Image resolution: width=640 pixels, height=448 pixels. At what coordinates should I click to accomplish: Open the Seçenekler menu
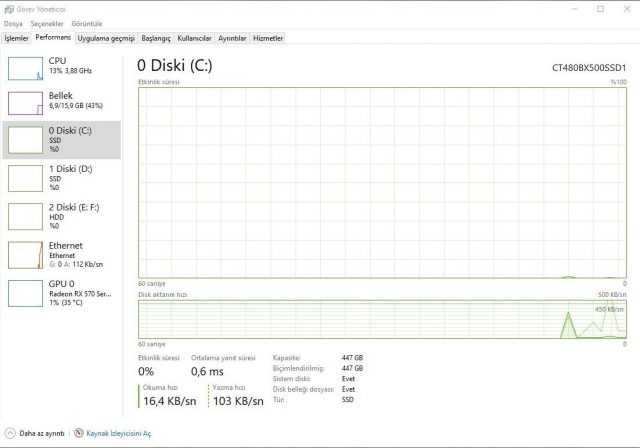[47, 24]
